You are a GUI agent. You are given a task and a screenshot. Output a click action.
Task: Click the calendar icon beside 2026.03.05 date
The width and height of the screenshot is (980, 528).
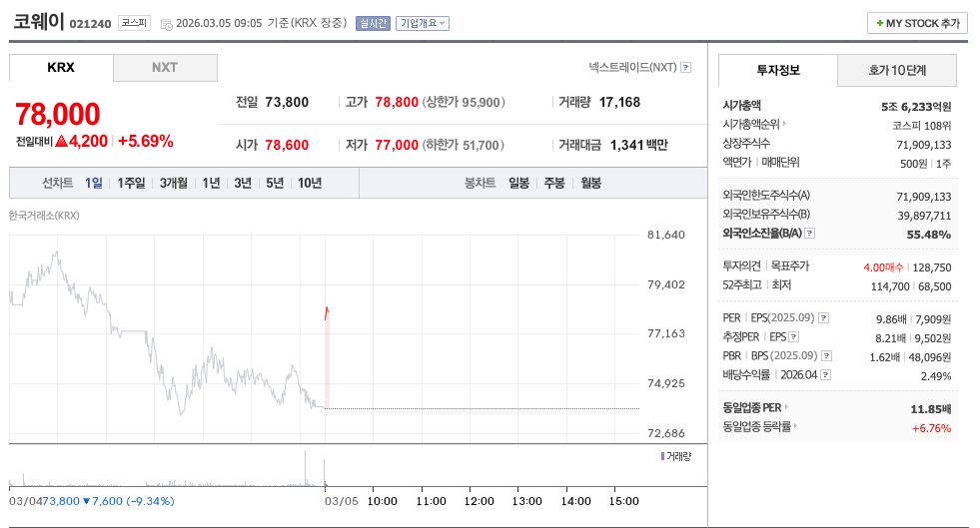point(166,24)
